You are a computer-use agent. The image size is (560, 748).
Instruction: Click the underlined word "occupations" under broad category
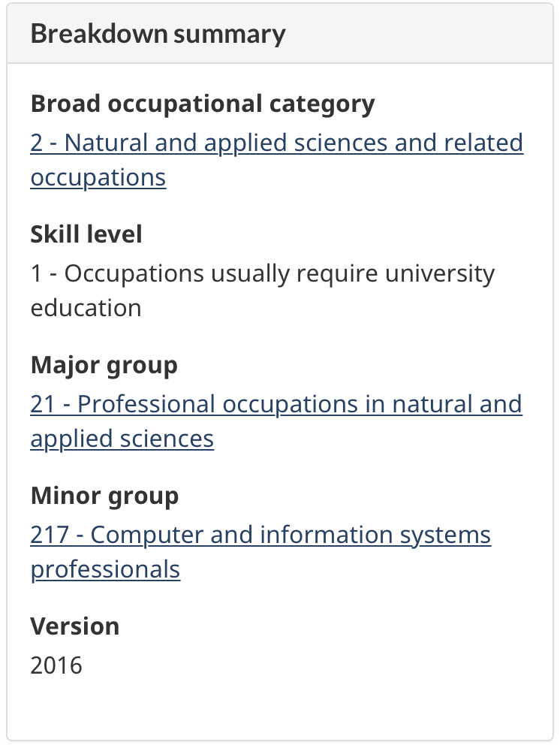point(98,177)
